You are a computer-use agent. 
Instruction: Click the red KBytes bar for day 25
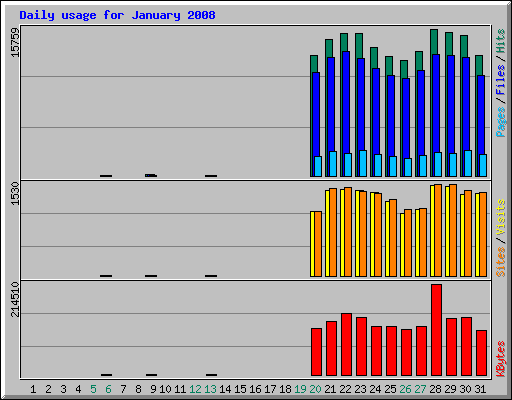(391, 351)
